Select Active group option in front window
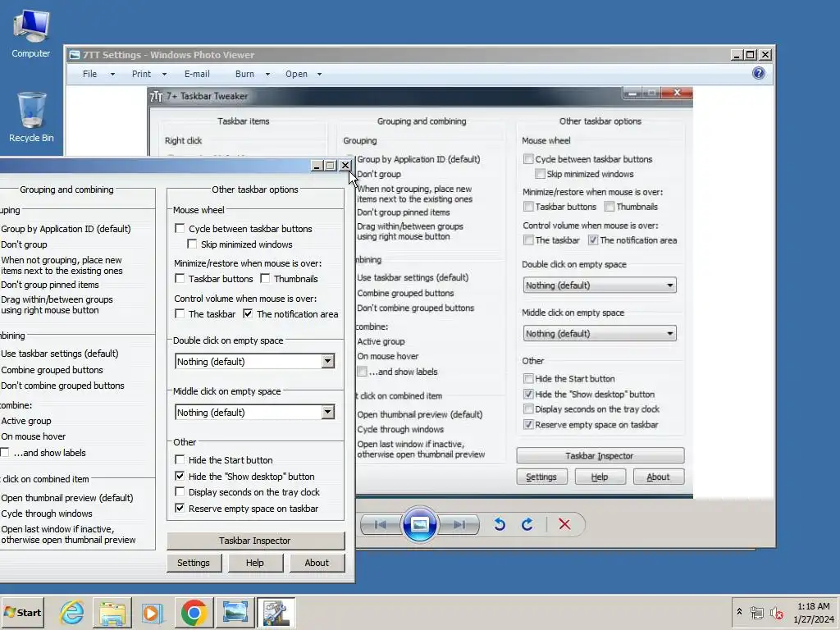The image size is (840, 630). pyautogui.click(x=26, y=421)
